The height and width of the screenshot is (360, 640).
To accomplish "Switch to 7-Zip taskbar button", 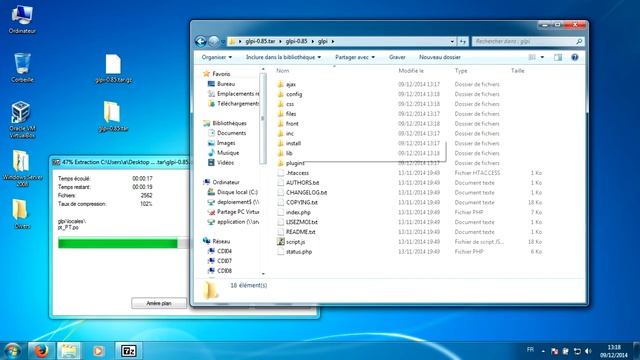I will (129, 351).
